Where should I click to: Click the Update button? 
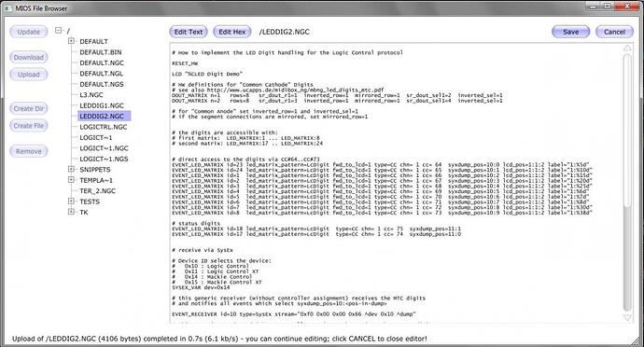tap(28, 32)
